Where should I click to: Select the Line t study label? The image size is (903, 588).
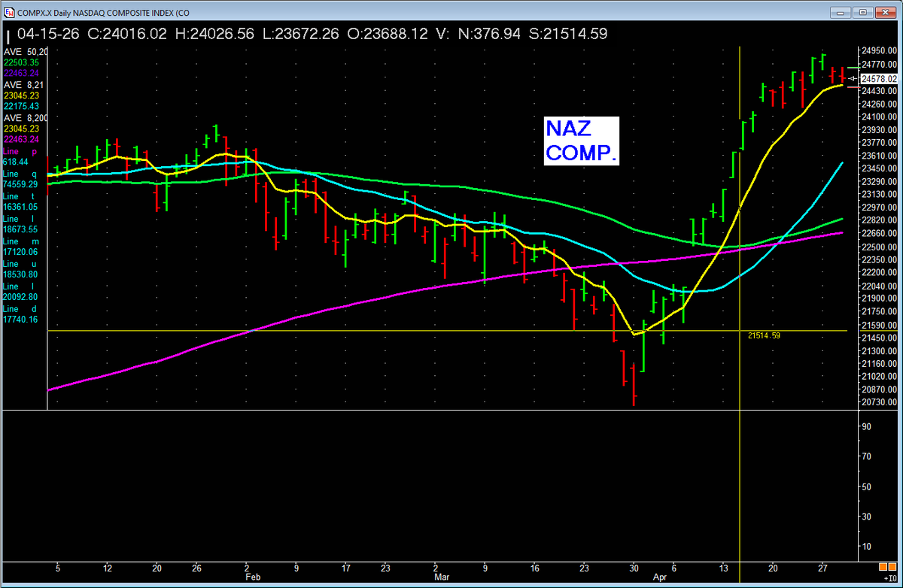point(20,196)
